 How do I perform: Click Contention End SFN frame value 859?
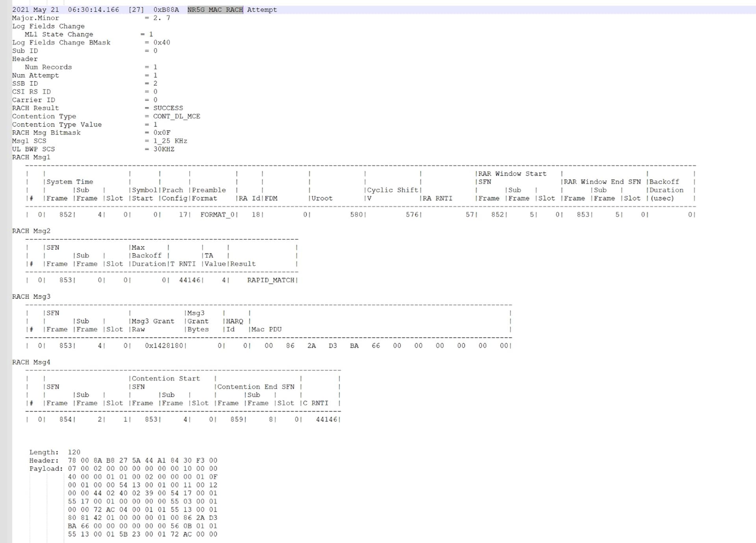coord(237,420)
